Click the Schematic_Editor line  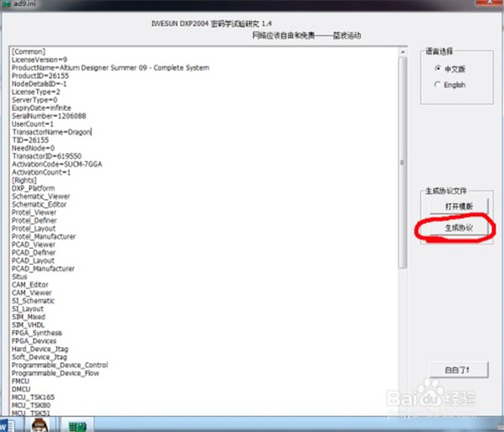(39, 204)
